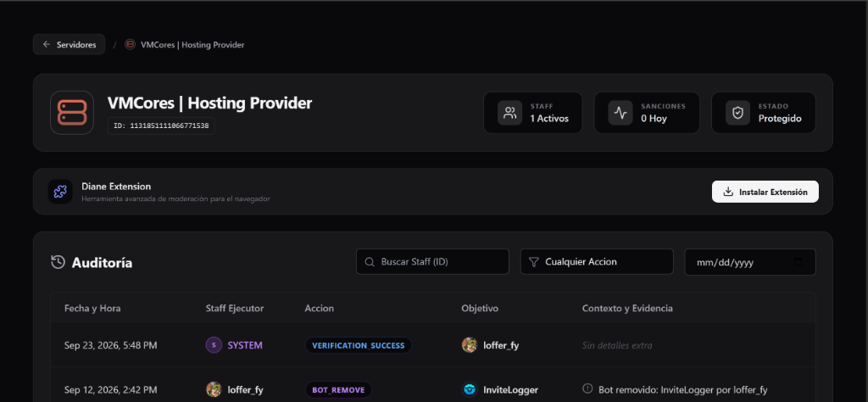Select the '1 Activos' staff value
The height and width of the screenshot is (402, 868).
pyautogui.click(x=549, y=119)
